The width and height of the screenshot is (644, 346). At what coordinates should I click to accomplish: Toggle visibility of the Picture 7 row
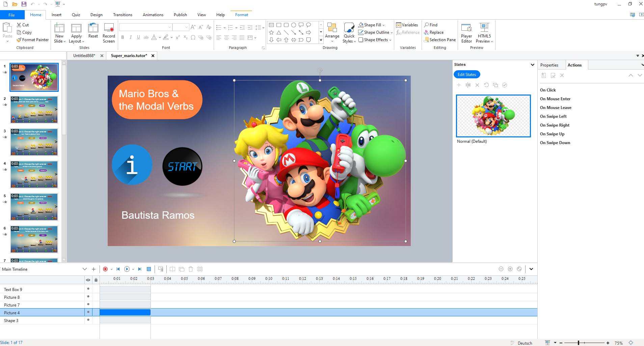click(88, 304)
